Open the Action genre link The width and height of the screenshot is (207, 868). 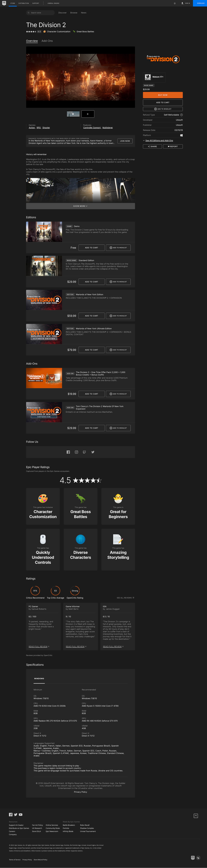(32, 128)
